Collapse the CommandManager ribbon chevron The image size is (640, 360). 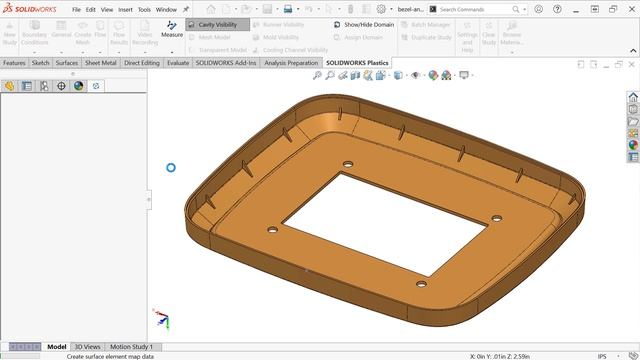[x=633, y=51]
